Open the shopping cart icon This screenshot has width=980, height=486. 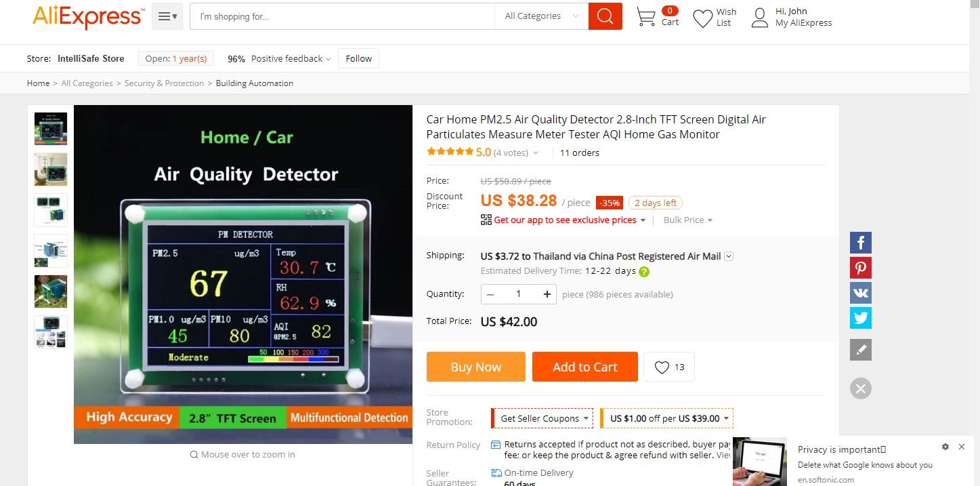click(x=646, y=17)
